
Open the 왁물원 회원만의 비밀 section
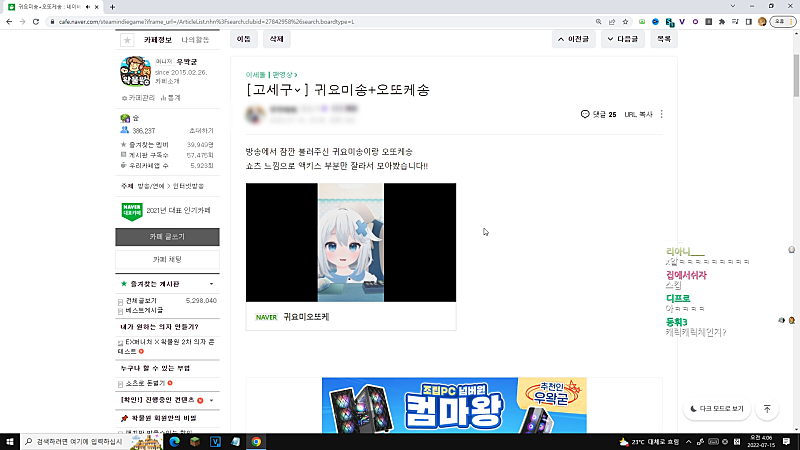click(x=164, y=418)
